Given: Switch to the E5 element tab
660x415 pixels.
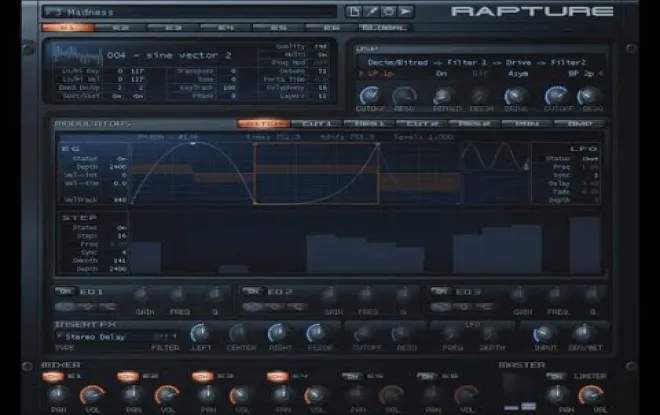Looking at the screenshot, I should (x=279, y=28).
